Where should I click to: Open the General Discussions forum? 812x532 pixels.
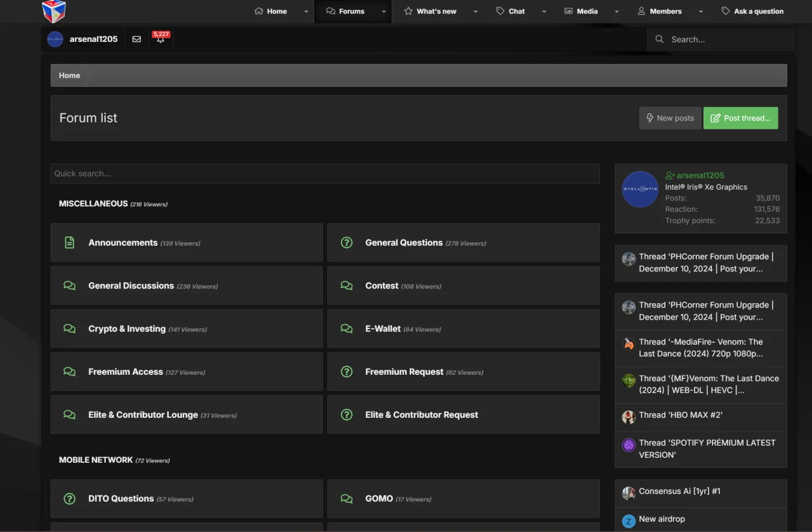[x=131, y=286]
